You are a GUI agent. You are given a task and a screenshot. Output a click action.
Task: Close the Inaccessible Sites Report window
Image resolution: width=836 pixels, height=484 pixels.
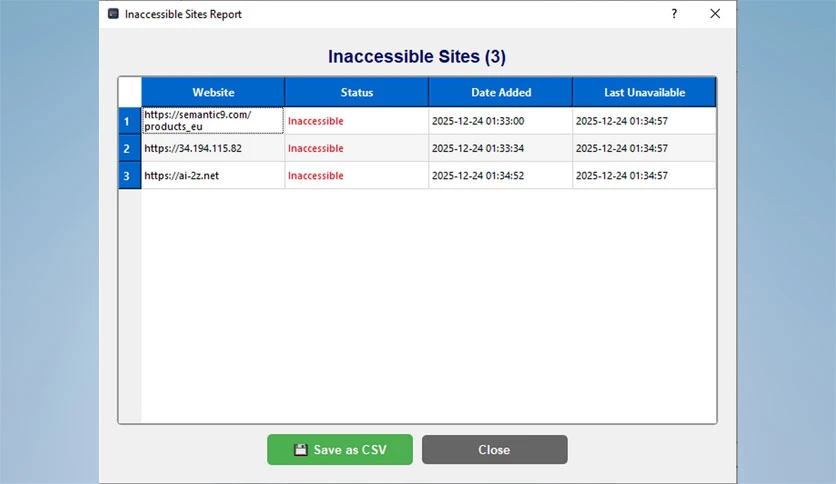[x=715, y=14]
